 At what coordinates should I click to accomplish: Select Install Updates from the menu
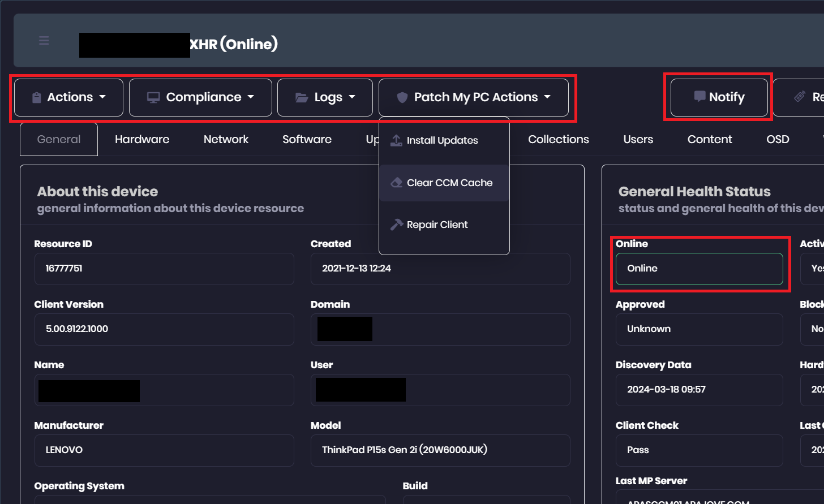point(442,140)
